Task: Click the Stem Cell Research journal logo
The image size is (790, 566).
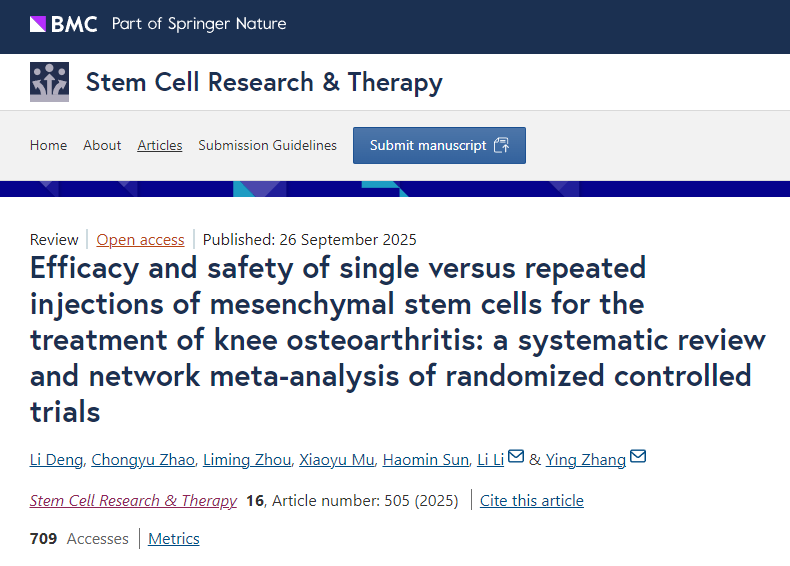Action: coord(49,82)
